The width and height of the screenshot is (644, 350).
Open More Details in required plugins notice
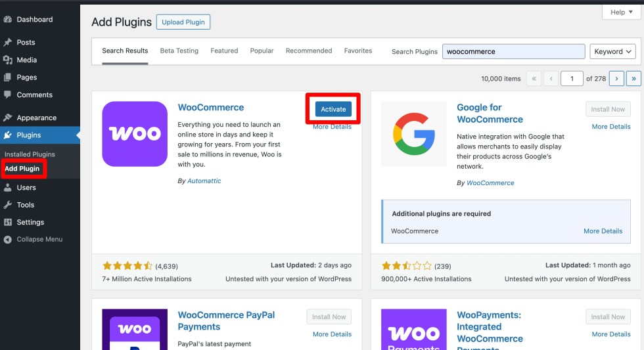click(603, 231)
